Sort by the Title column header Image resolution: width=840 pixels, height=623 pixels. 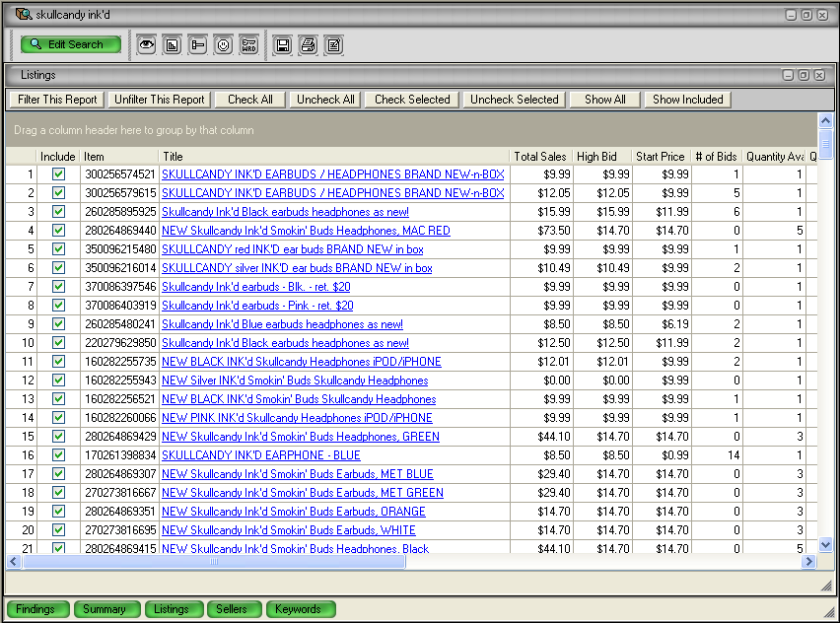point(334,157)
